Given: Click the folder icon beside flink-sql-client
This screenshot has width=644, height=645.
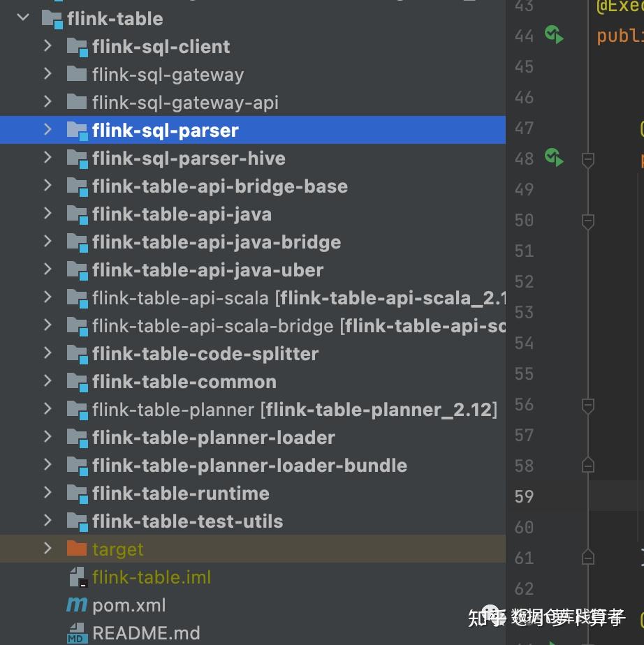Looking at the screenshot, I should tap(77, 46).
